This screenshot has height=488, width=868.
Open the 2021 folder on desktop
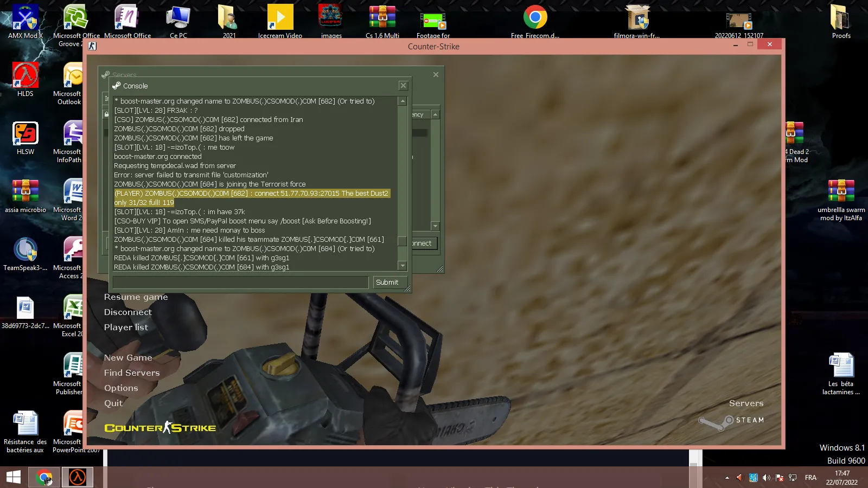coord(229,22)
